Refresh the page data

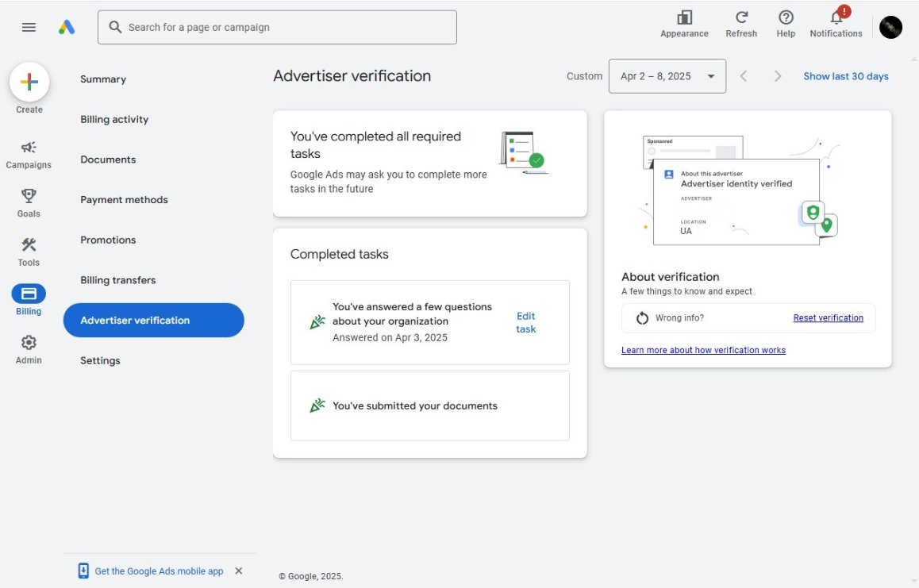click(740, 25)
